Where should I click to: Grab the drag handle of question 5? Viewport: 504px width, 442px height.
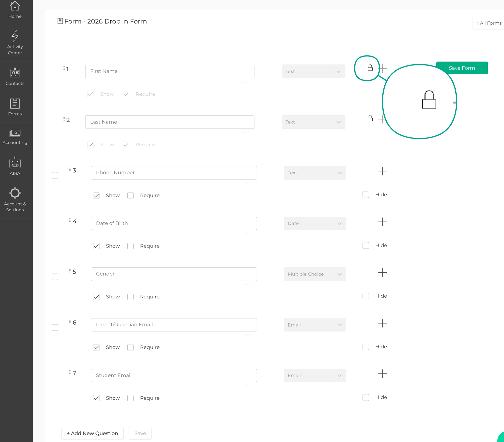point(70,271)
